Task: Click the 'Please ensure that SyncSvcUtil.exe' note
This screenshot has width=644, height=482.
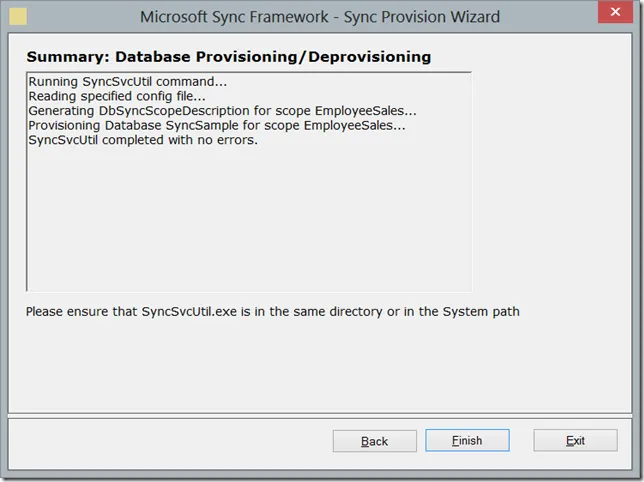Action: point(272,311)
